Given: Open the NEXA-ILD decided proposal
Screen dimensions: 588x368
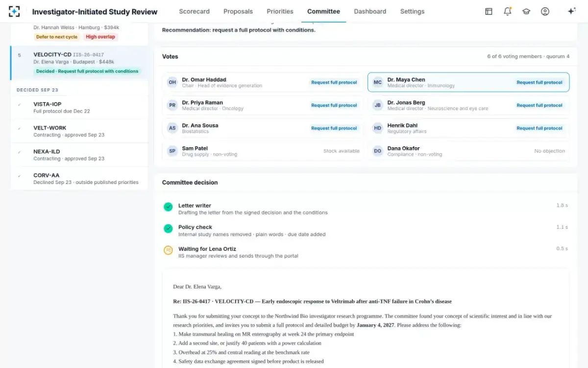Looking at the screenshot, I should (x=79, y=155).
